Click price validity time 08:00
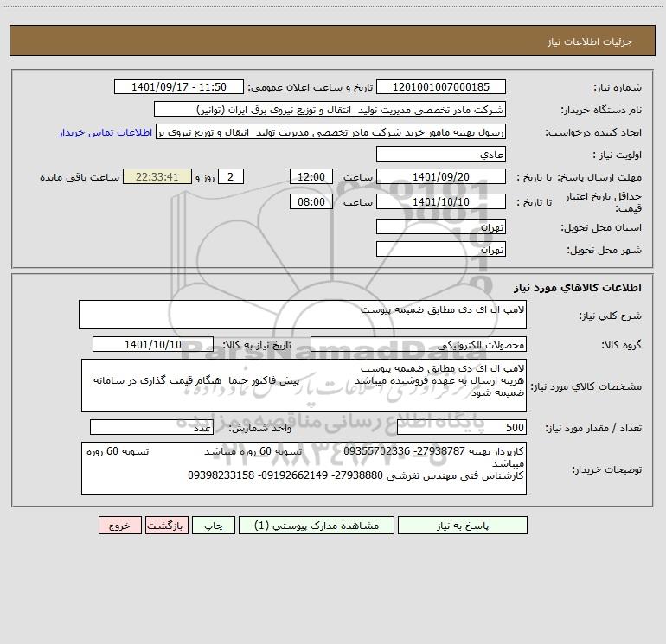 311,201
